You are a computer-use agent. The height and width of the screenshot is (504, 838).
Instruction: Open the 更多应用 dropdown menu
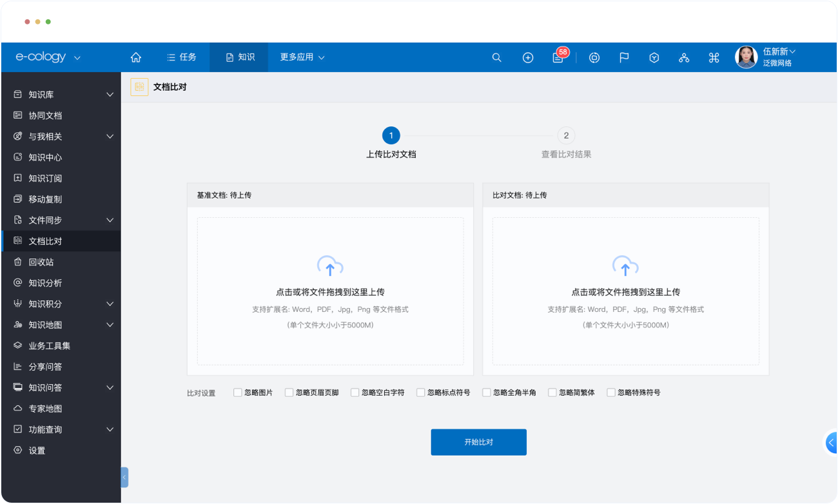(x=302, y=57)
